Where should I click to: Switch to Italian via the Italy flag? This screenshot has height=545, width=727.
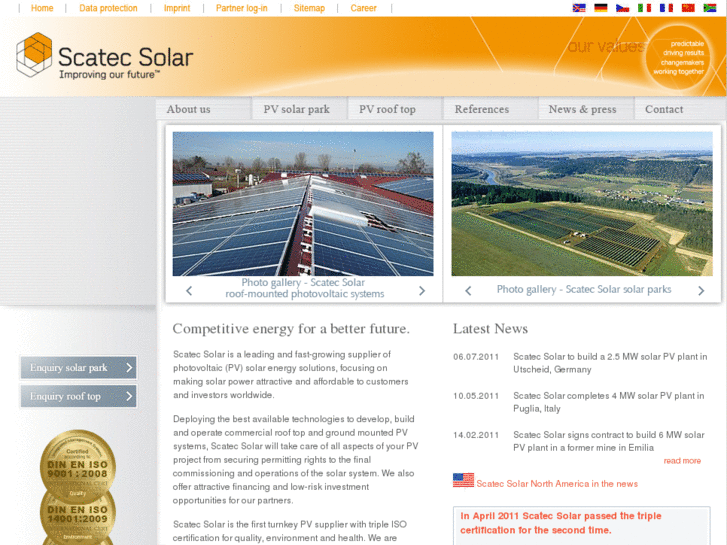pyautogui.click(x=644, y=8)
